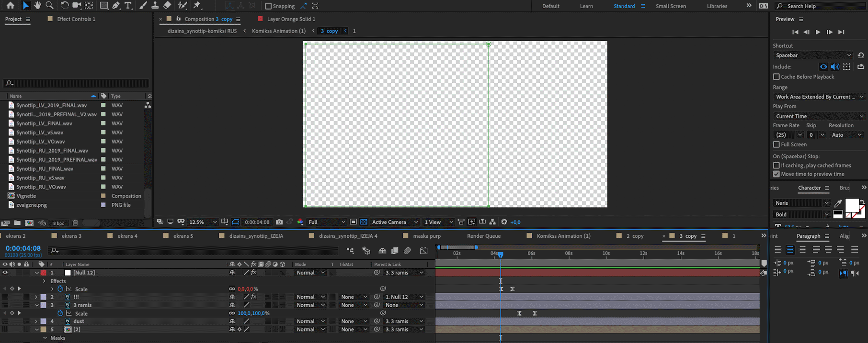868x343 pixels.
Task: Click the timeline current-time indicator
Action: (x=500, y=254)
